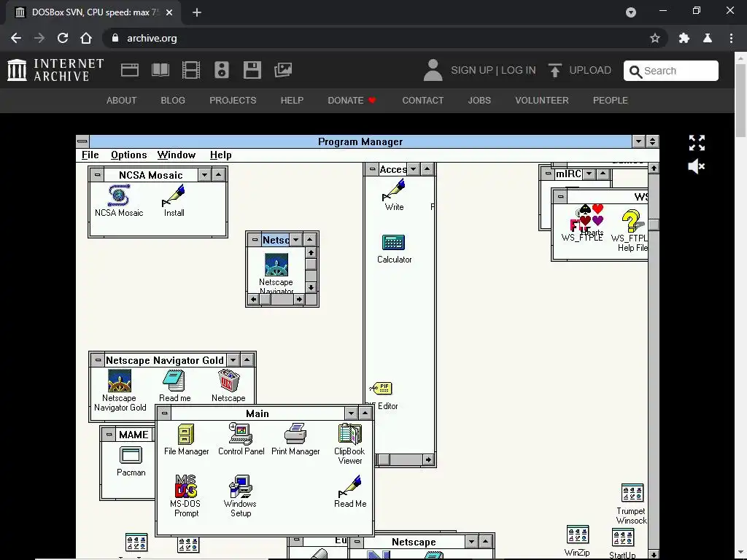Click down arrow in small Netscape window scrollbar
The image size is (747, 560).
pyautogui.click(x=311, y=287)
